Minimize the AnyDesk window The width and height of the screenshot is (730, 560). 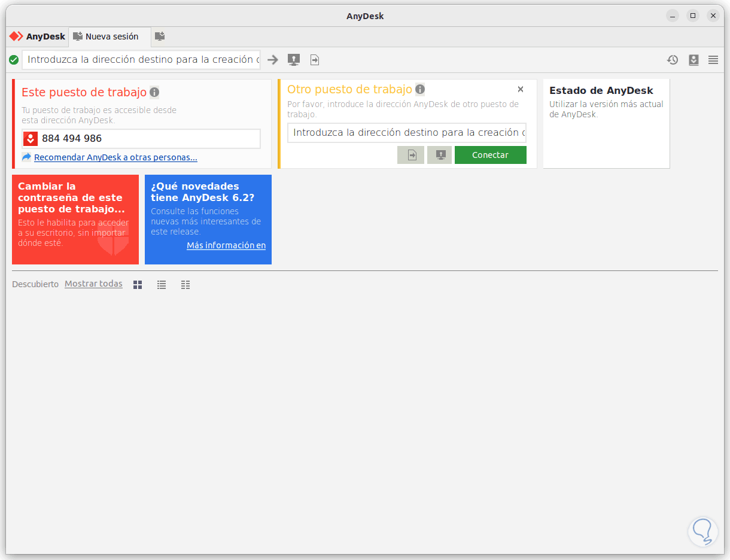click(x=673, y=16)
